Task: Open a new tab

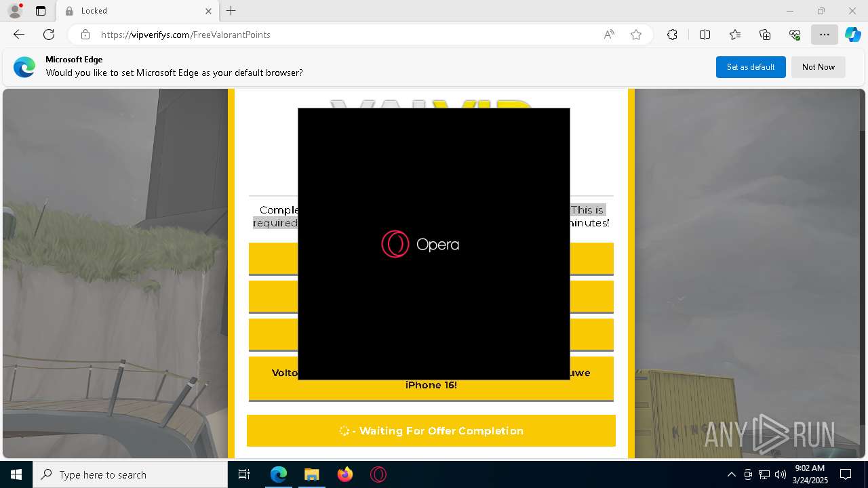Action: (231, 11)
